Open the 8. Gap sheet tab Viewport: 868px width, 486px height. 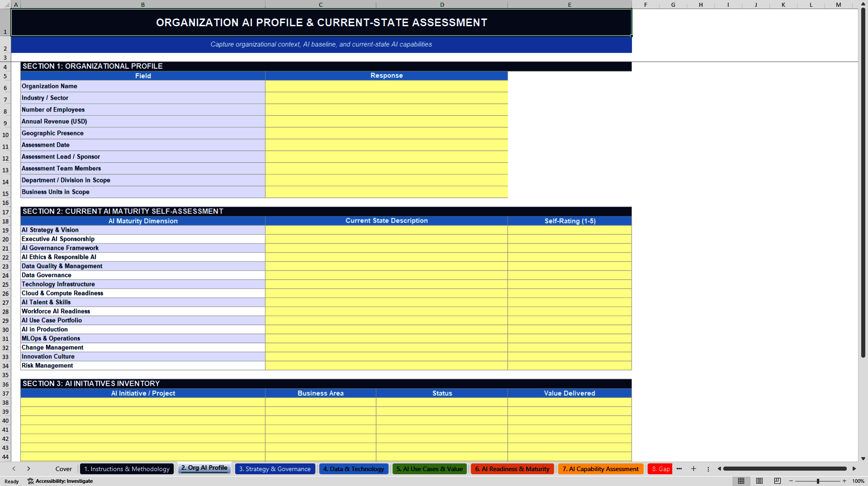(660, 469)
